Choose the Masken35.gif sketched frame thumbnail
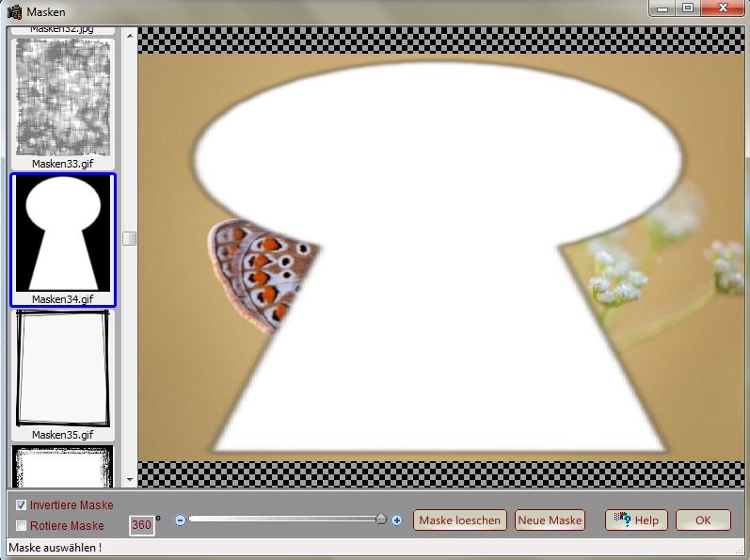Viewport: 750px width, 560px height. (x=62, y=369)
